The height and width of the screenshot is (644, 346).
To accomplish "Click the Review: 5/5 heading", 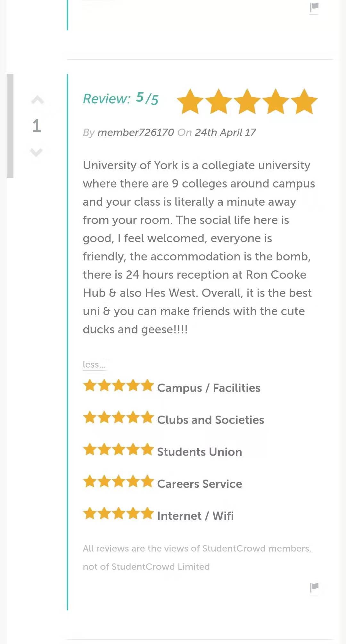I will pos(120,99).
